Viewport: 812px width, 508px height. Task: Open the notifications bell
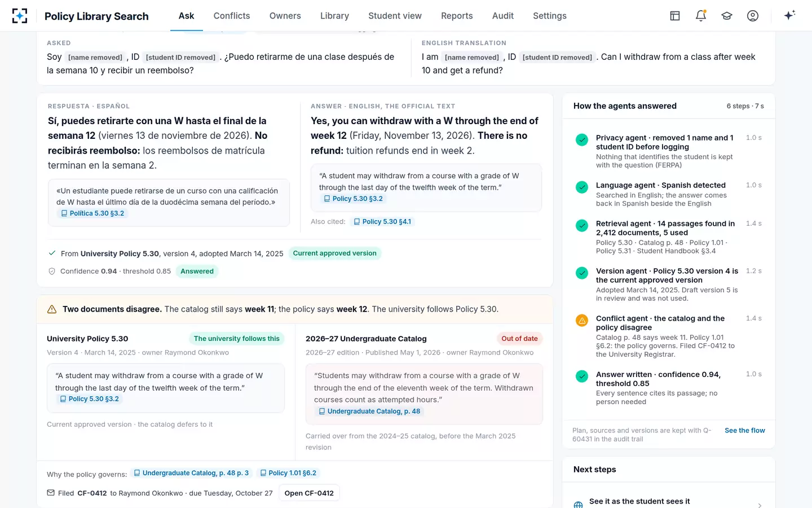pos(701,16)
